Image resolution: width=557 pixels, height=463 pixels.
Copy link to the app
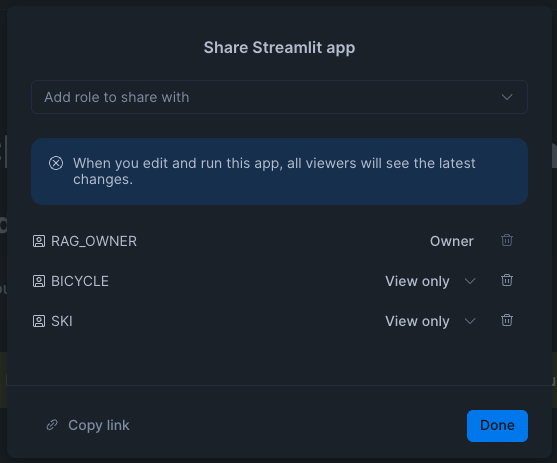[x=88, y=425]
